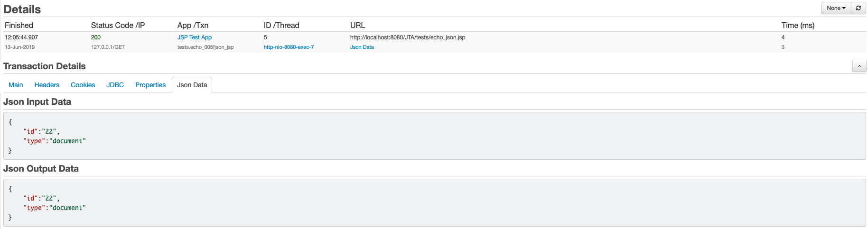This screenshot has height=229, width=868.
Task: Click the refresh icon button
Action: (859, 8)
